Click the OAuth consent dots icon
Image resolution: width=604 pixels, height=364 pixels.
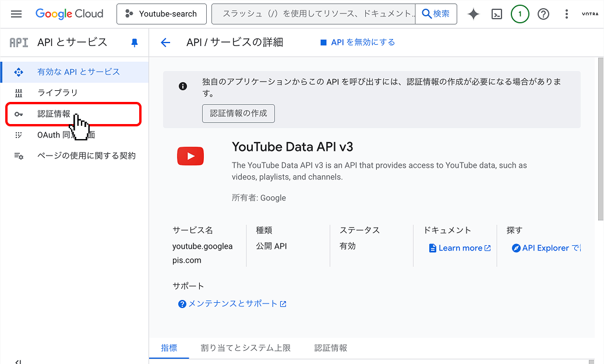click(19, 135)
